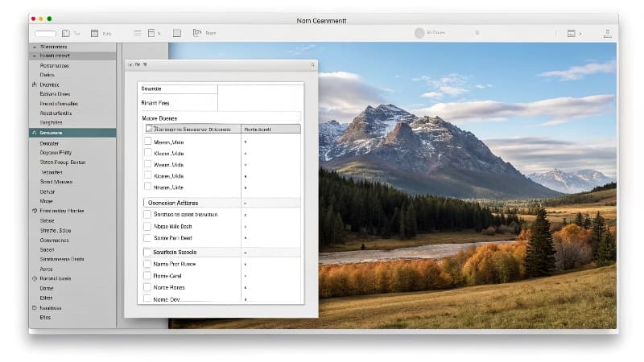Screen dimensions: 644x362
Task: Tick the Name Pror Rusoe checkbox
Action: coord(147,264)
